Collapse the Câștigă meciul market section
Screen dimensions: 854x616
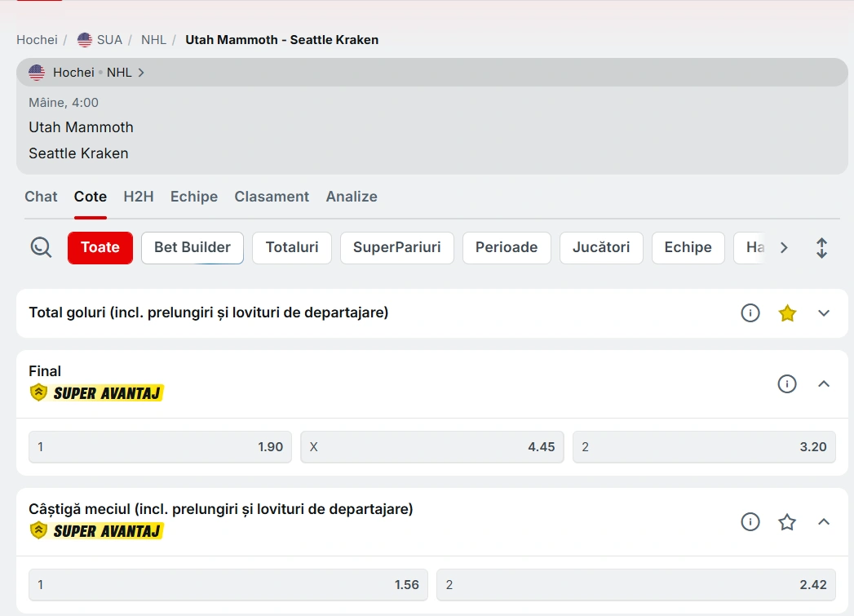point(824,522)
